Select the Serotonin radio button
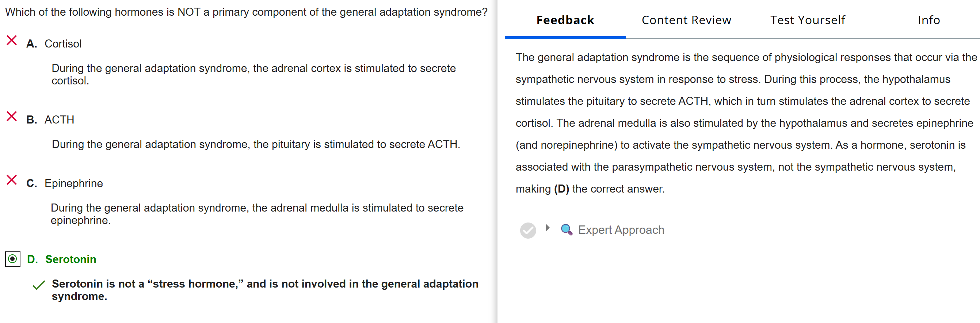Screen dimensions: 980x323 coord(12,259)
